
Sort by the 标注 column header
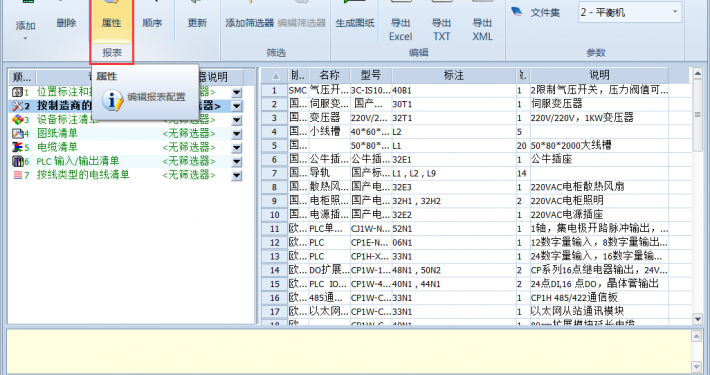[x=454, y=75]
